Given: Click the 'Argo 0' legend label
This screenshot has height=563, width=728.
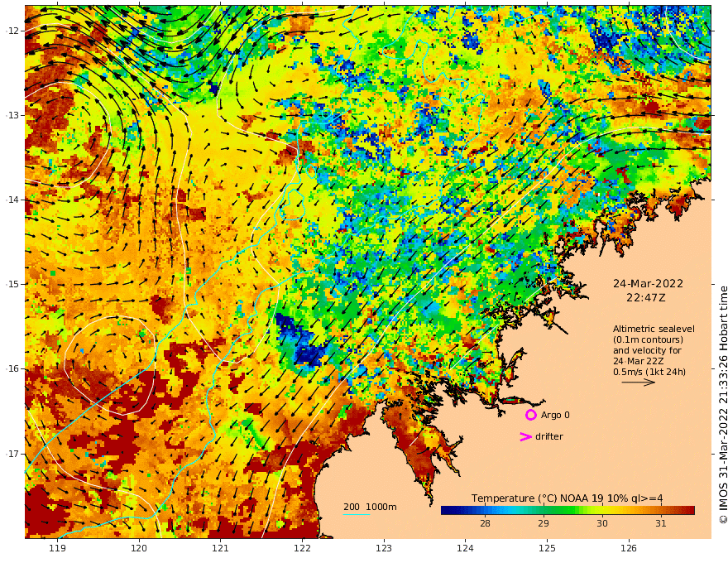Looking at the screenshot, I should pyautogui.click(x=555, y=415).
